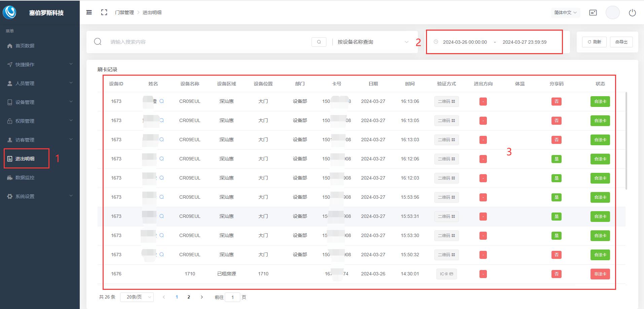Select 数据监控 in the sidebar

pos(25,178)
